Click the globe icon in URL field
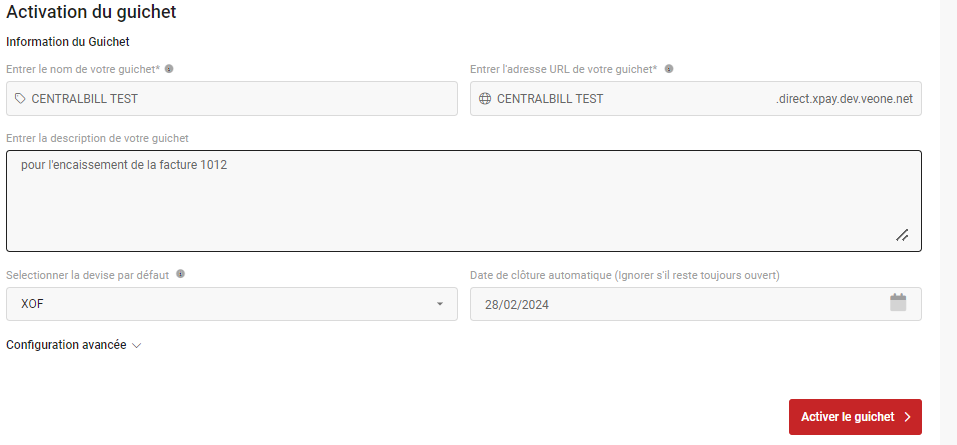This screenshot has height=445, width=957. [x=485, y=98]
